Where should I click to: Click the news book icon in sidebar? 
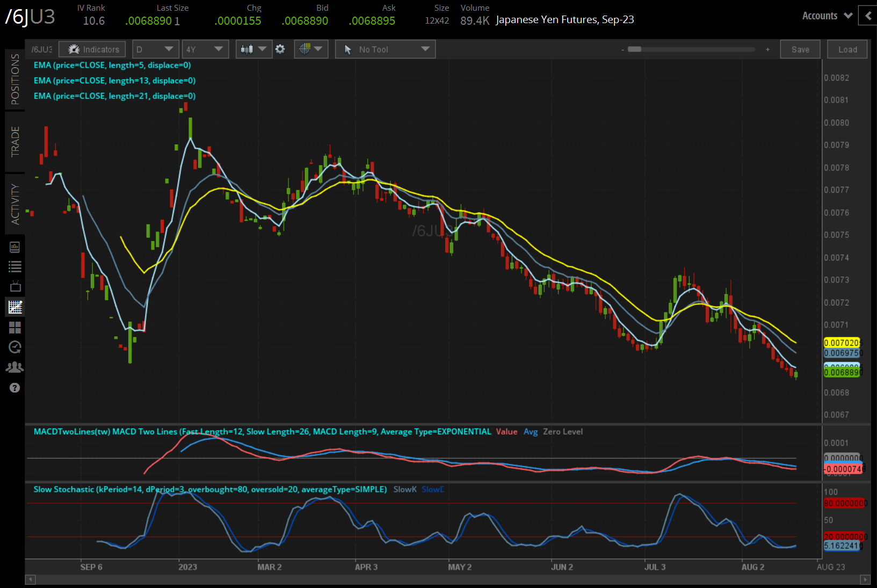(x=15, y=247)
